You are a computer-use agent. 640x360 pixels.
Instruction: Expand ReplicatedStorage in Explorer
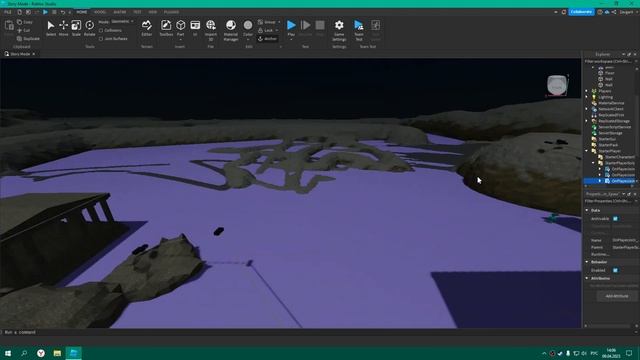coord(587,121)
